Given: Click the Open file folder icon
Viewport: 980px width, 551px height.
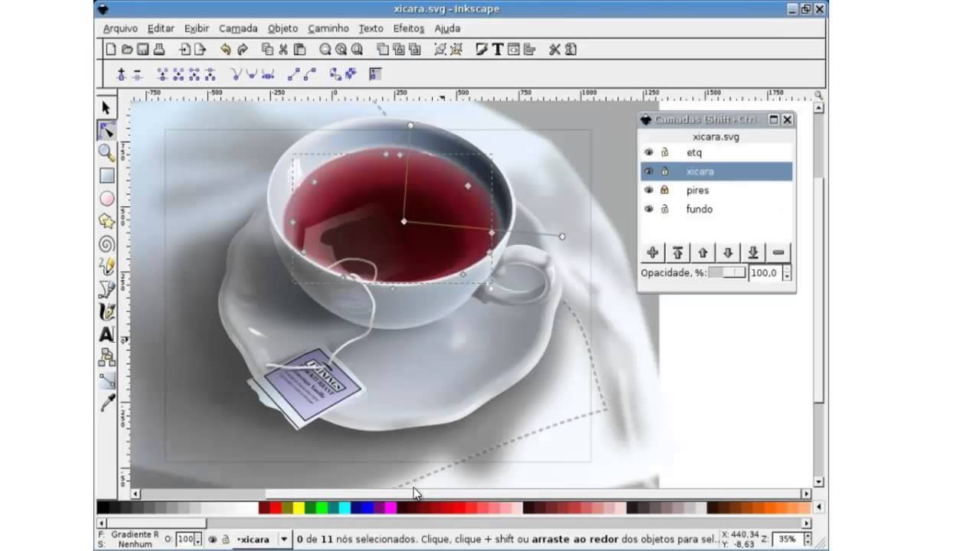Looking at the screenshot, I should click(127, 50).
